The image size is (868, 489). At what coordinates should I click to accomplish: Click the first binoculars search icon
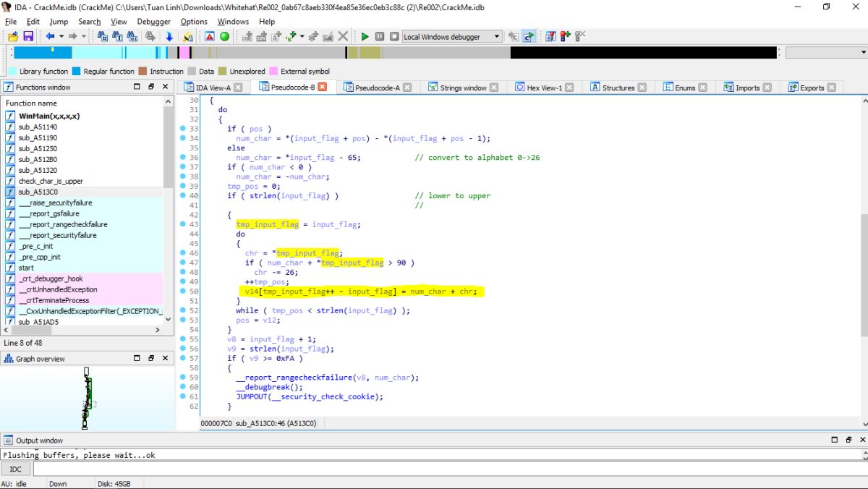(x=103, y=36)
